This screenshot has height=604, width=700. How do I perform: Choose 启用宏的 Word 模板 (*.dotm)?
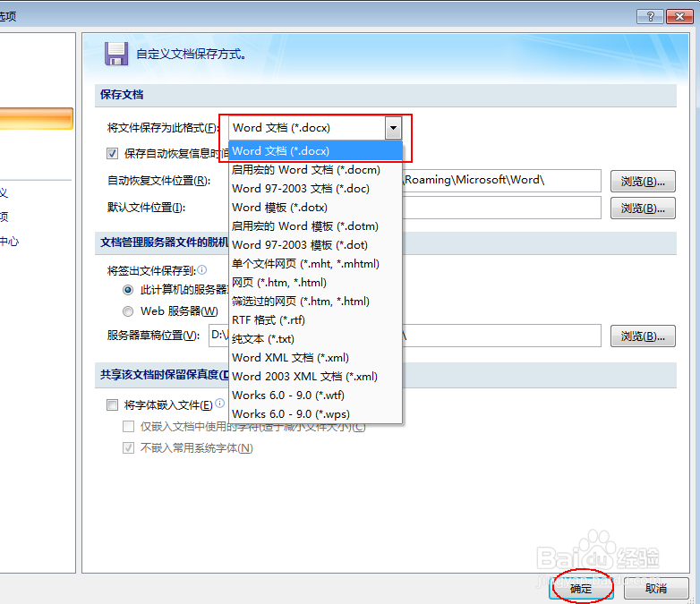click(315, 225)
